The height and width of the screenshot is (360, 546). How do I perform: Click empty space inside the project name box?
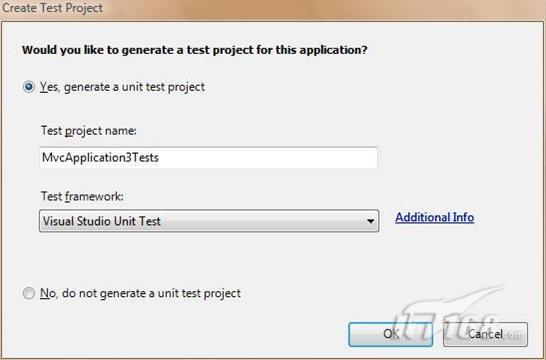pyautogui.click(x=268, y=158)
